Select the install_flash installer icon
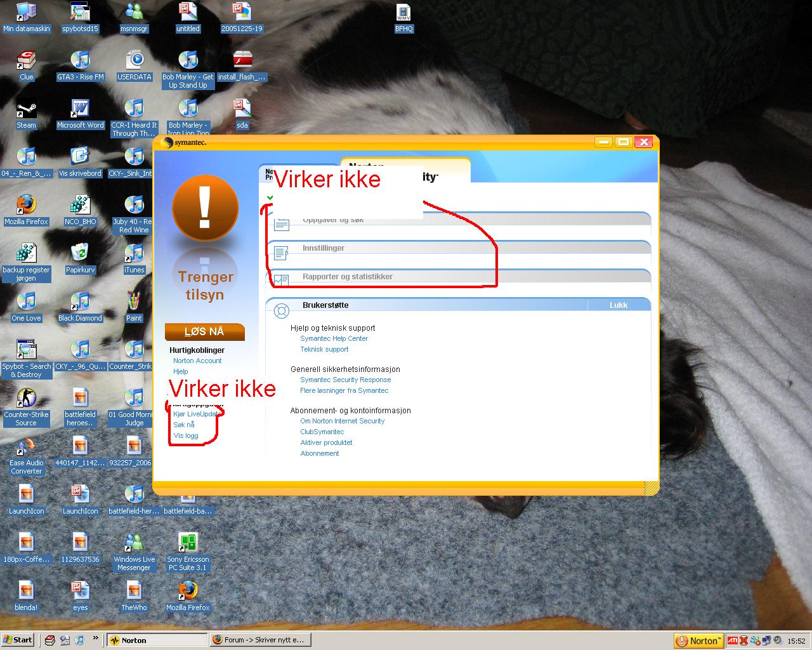 242,67
